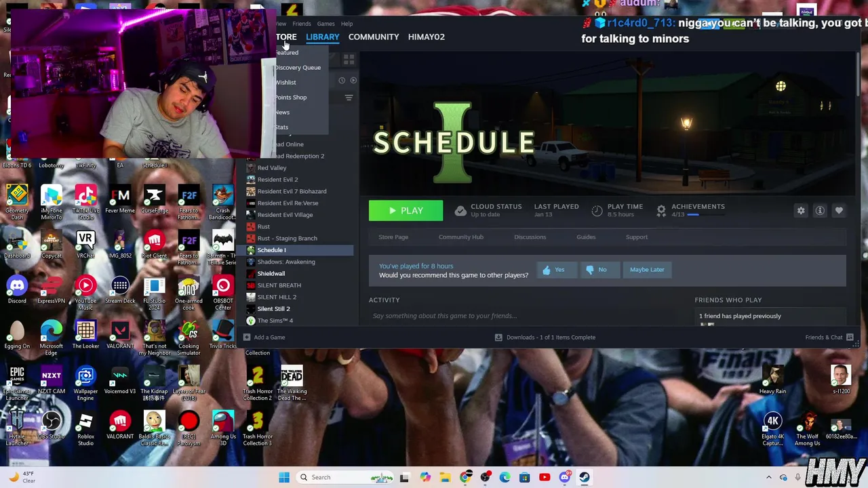
Task: Open File Explorer from the taskbar
Action: (x=445, y=477)
